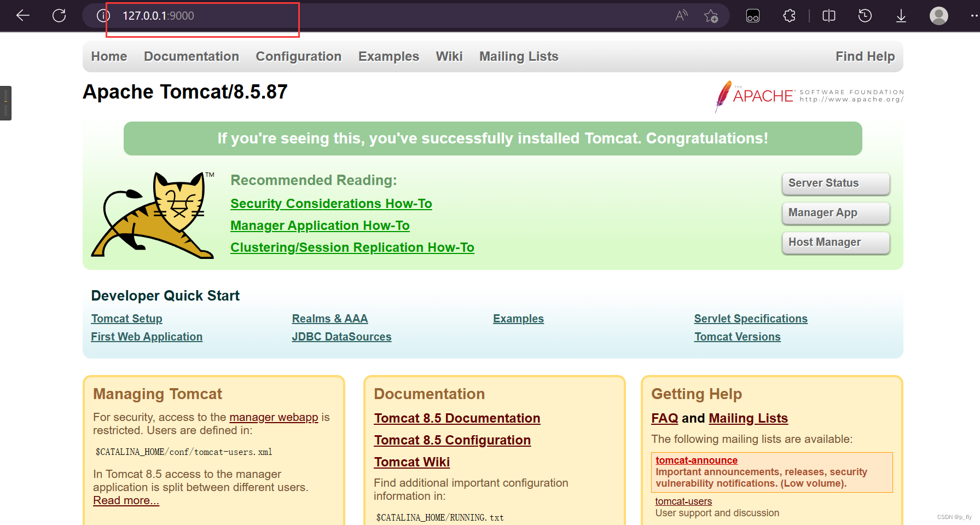Image resolution: width=980 pixels, height=525 pixels.
Task: Open the JDBC DataSources link
Action: [341, 337]
